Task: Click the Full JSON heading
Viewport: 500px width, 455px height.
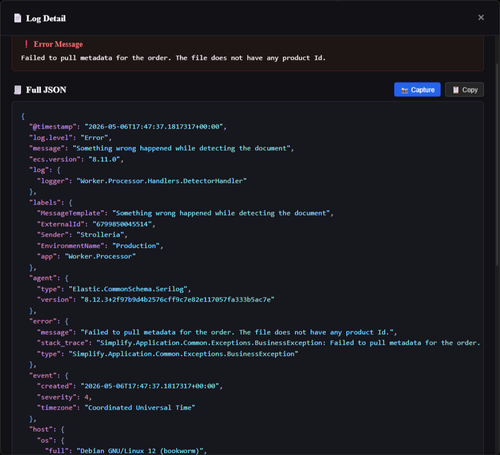Action: (x=46, y=90)
